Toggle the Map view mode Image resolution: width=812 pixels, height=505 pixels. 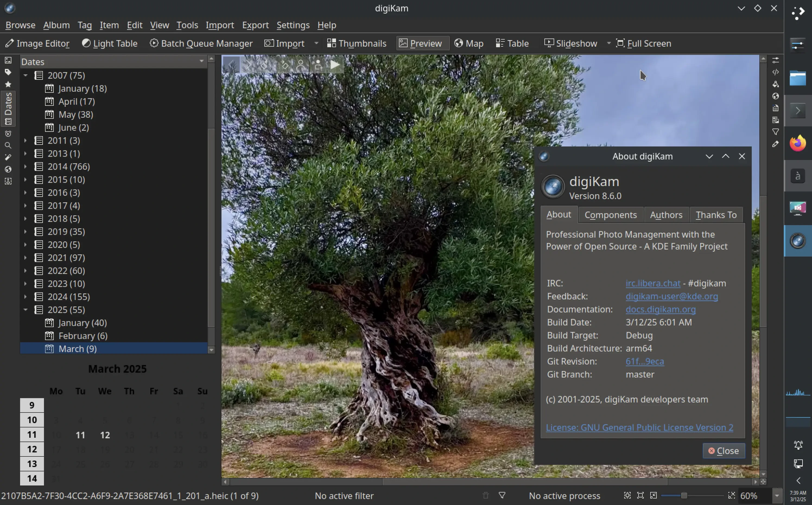(469, 43)
